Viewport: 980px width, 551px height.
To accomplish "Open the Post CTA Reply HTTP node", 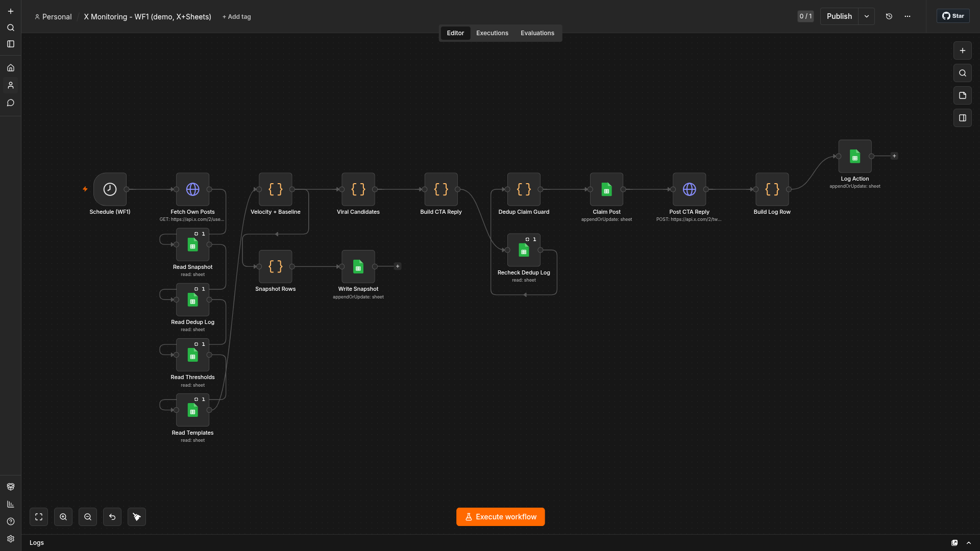I will pos(689,189).
